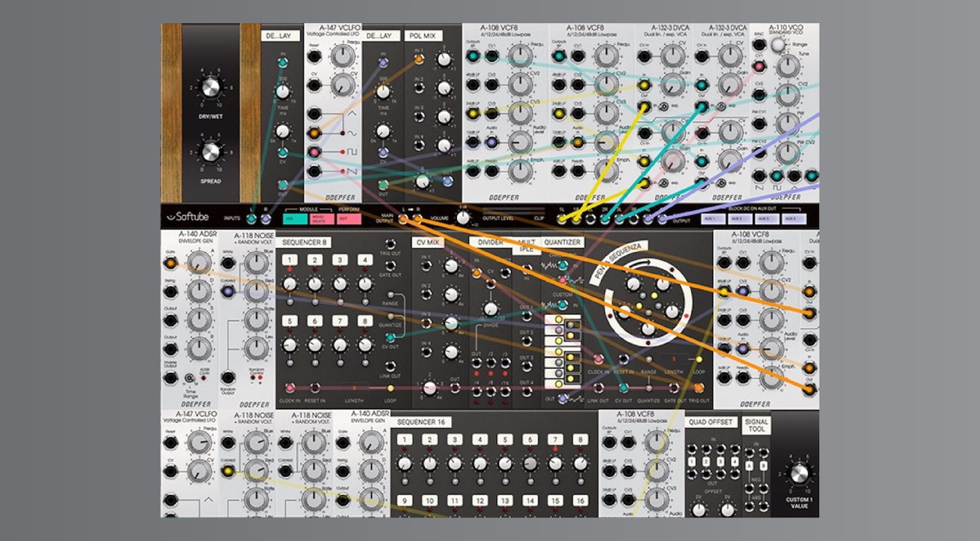This screenshot has width=980, height=541.
Task: Click the OUT jack on CV Mix
Action: pyautogui.click(x=454, y=387)
